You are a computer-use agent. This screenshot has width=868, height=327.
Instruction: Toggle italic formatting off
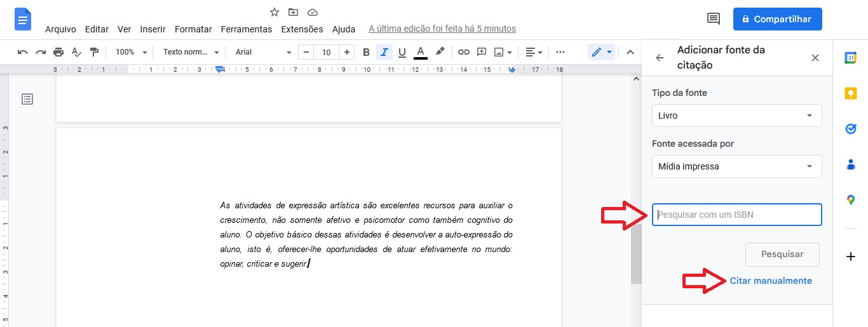point(384,52)
